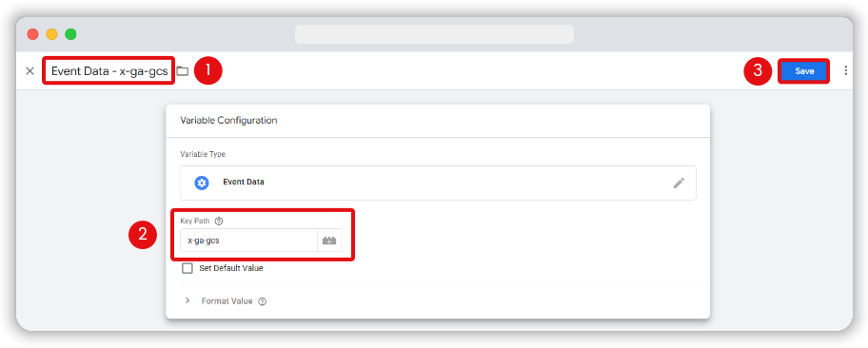
Task: Enable the Set Default Value checkbox
Action: coord(187,268)
